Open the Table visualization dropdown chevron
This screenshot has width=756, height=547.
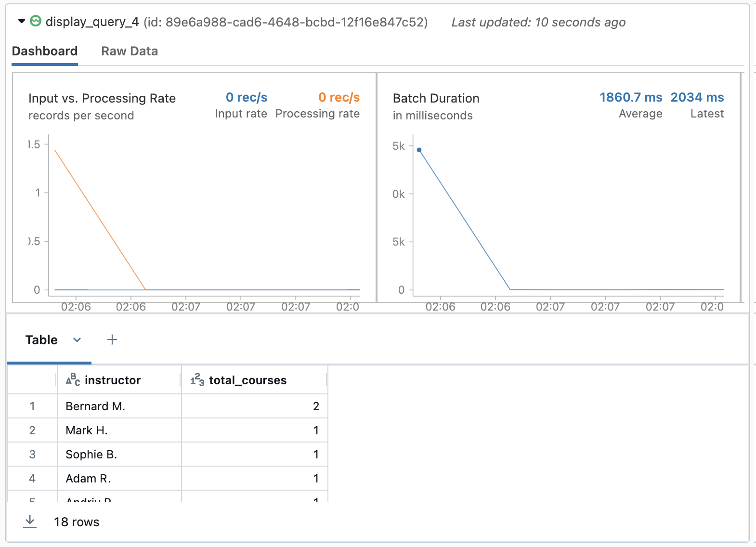click(x=77, y=340)
